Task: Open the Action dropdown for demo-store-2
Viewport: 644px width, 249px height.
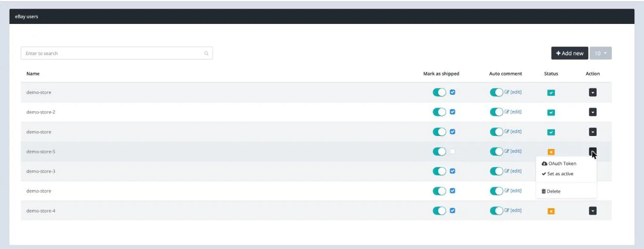Action: pyautogui.click(x=593, y=112)
